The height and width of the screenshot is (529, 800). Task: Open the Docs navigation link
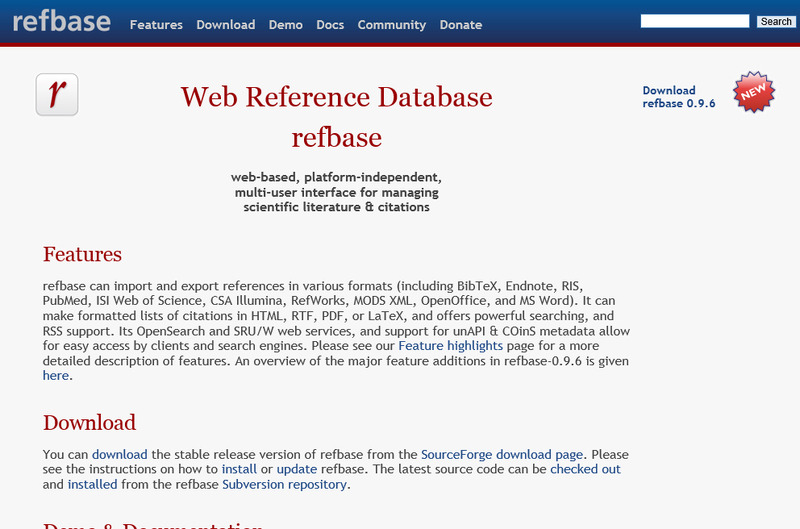330,25
